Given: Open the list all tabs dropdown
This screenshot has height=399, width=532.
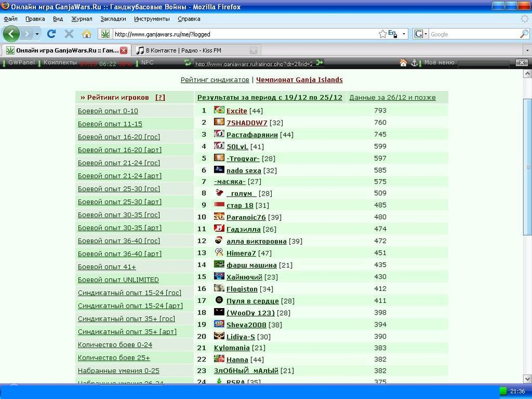Looking at the screenshot, I should 527,50.
